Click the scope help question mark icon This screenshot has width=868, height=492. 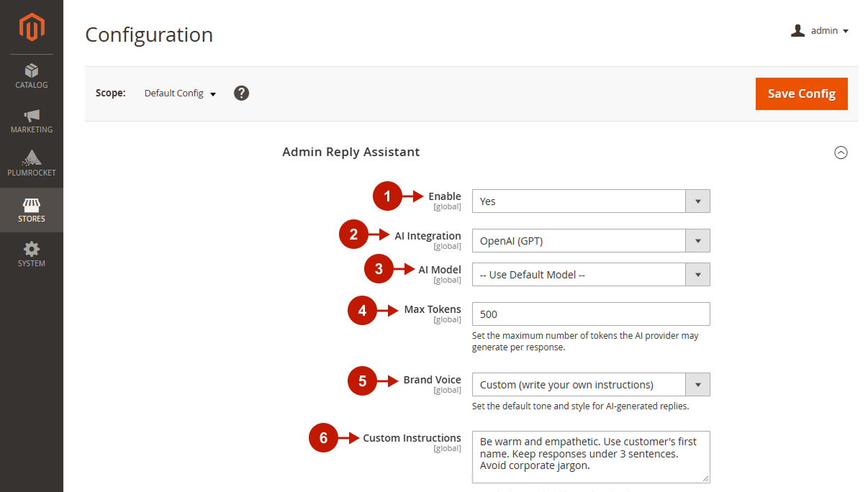click(242, 93)
